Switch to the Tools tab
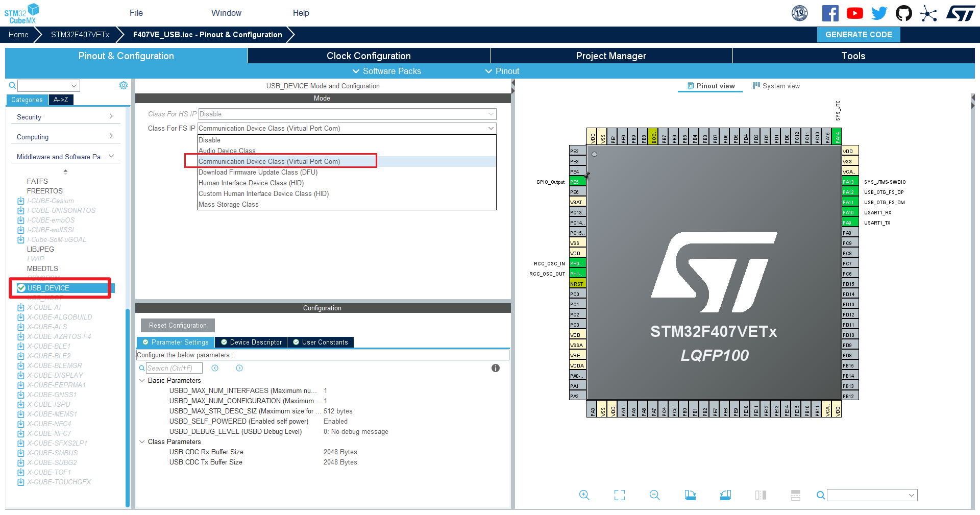Screen dimensions: 980x515 pyautogui.click(x=853, y=56)
